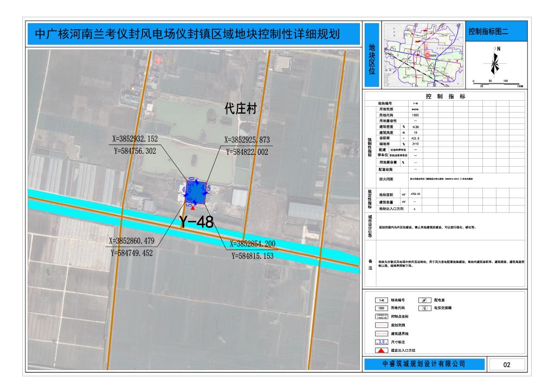Click the 1303 land code legend box
Screen dimensions: 555x392
pos(381,308)
